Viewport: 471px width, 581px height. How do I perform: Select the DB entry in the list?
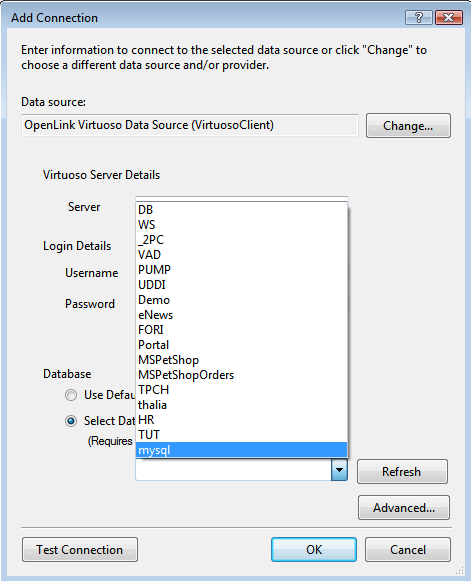[241, 210]
